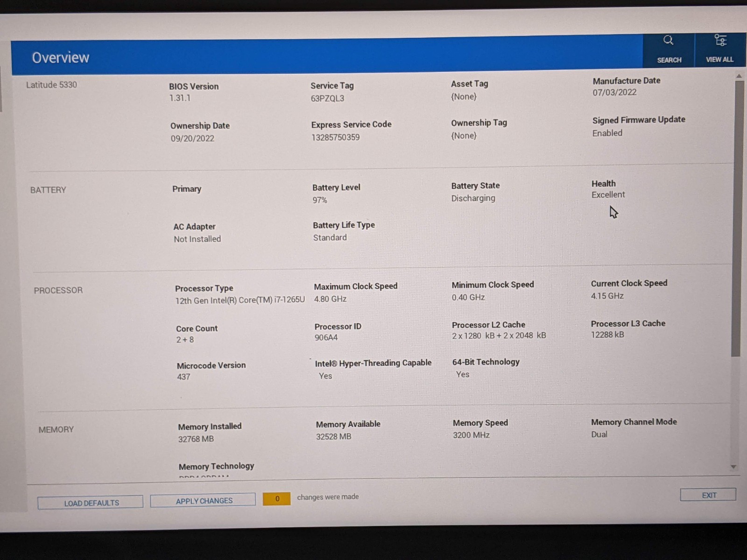Click the Primary battery label
This screenshot has width=747, height=560.
pyautogui.click(x=187, y=189)
